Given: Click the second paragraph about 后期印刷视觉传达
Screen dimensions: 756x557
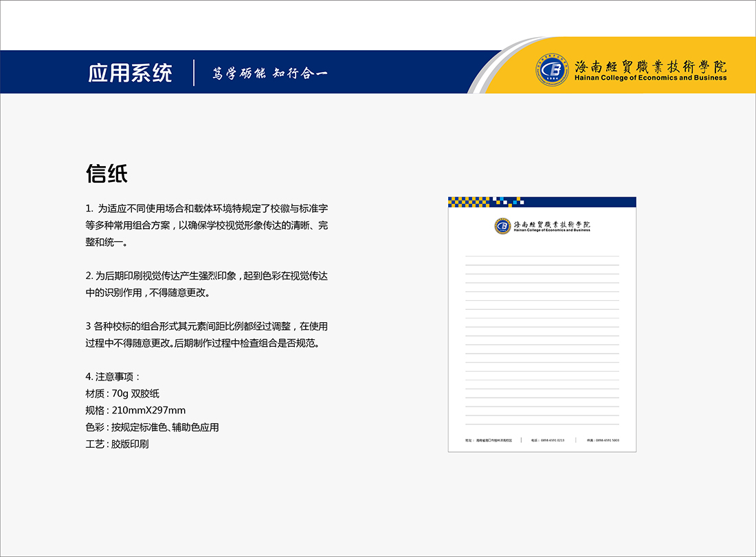Looking at the screenshot, I should point(207,284).
